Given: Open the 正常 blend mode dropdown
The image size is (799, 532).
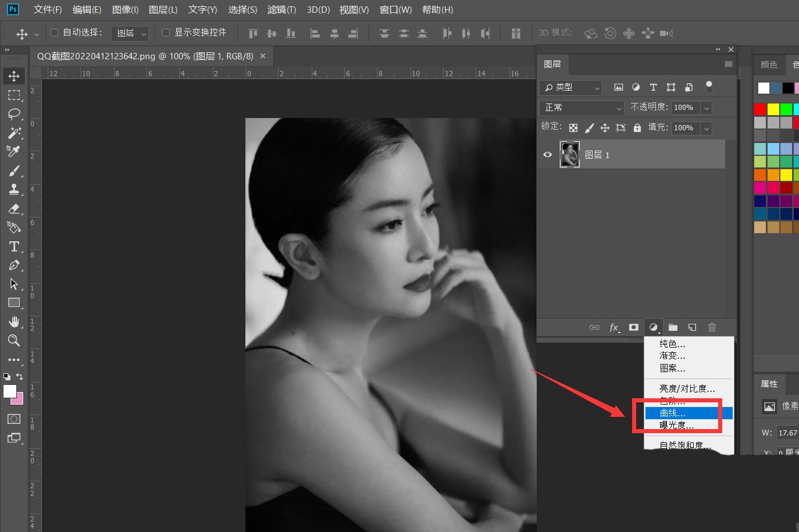Looking at the screenshot, I should [582, 108].
